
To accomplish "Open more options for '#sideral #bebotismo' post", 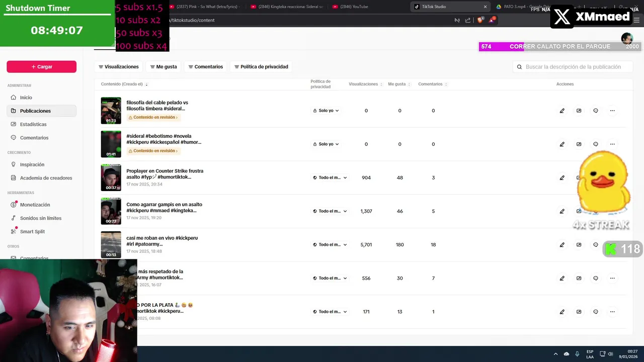I will (612, 144).
